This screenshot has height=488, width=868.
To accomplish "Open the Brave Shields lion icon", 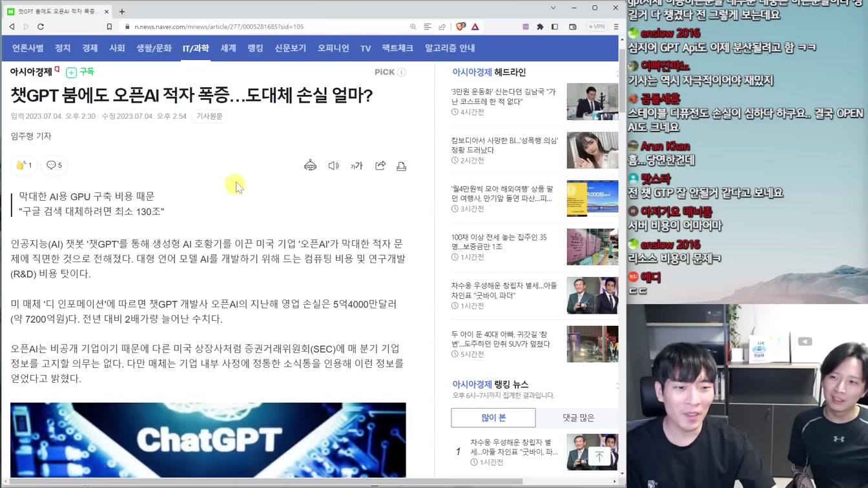I will point(460,26).
